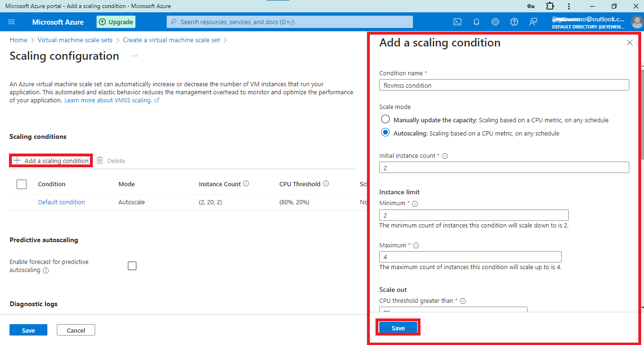Click the Microsoft Azure logo text
Image resolution: width=644 pixels, height=345 pixels.
pyautogui.click(x=58, y=22)
